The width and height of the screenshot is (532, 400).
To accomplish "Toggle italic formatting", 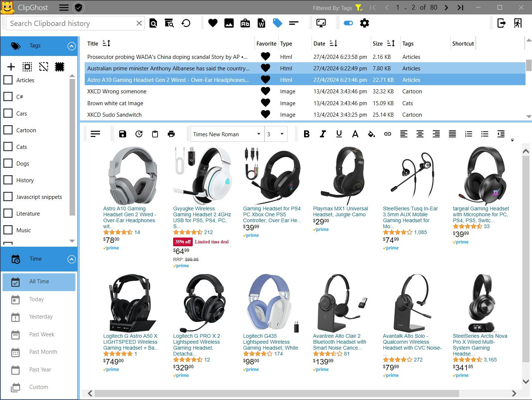I will click(323, 134).
